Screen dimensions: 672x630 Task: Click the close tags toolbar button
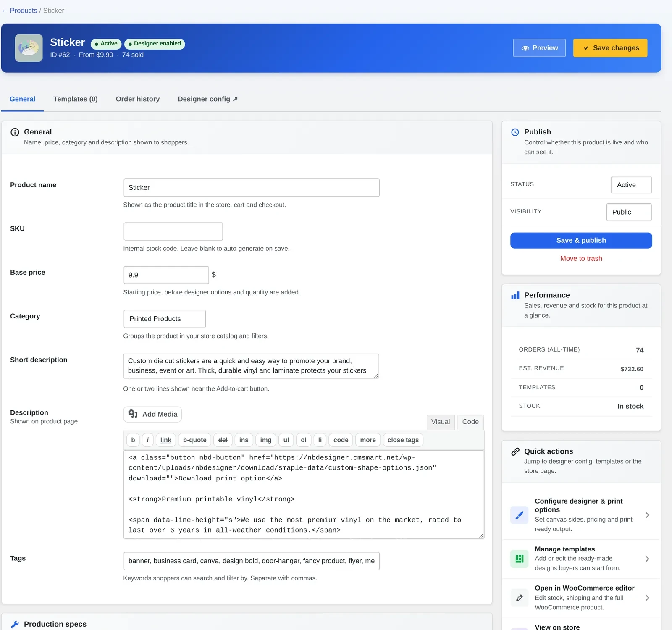pos(403,440)
